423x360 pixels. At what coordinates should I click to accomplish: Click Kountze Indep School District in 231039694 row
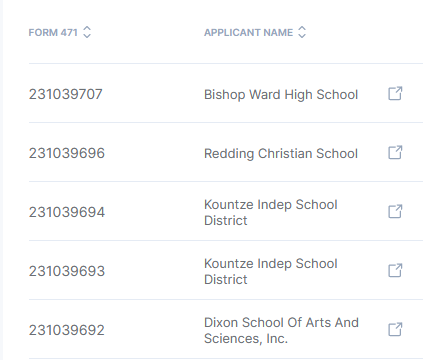pos(271,212)
